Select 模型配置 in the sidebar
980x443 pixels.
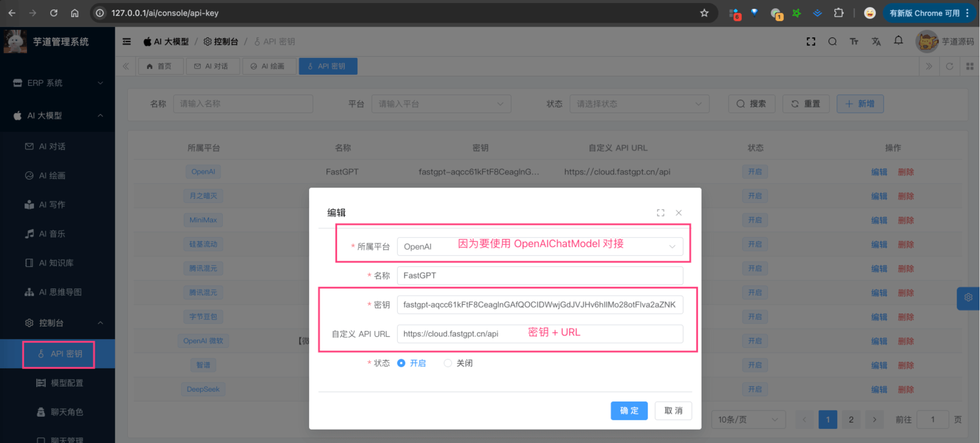pos(66,383)
